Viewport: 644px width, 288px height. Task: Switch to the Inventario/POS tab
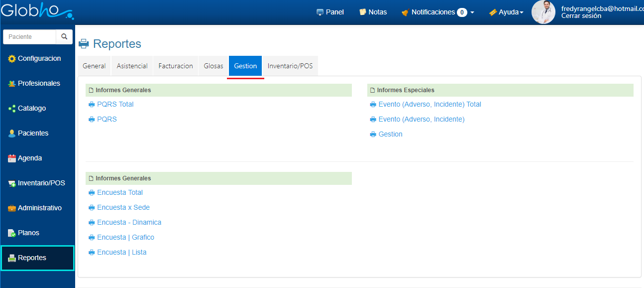(x=290, y=66)
